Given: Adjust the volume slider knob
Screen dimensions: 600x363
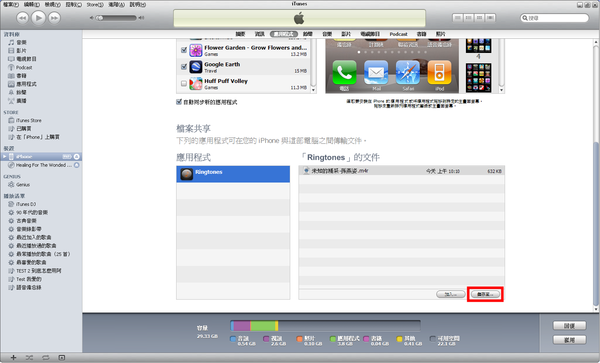Looking at the screenshot, I should (100, 18).
